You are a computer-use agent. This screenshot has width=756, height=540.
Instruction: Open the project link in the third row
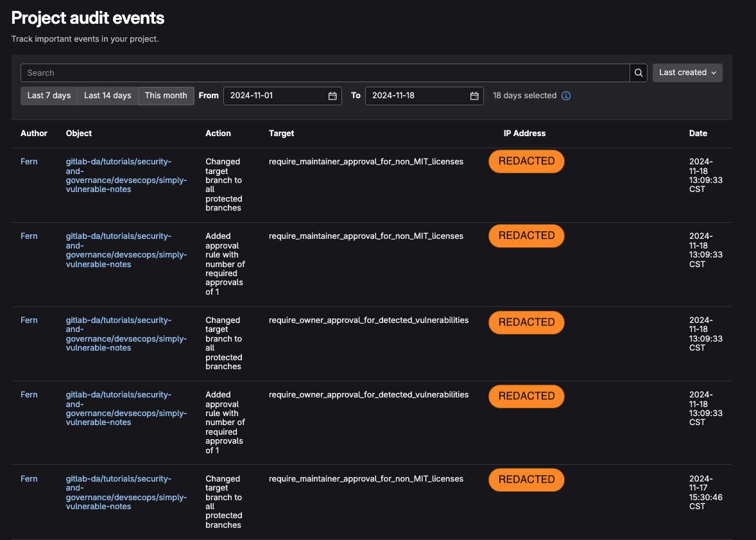click(x=126, y=333)
